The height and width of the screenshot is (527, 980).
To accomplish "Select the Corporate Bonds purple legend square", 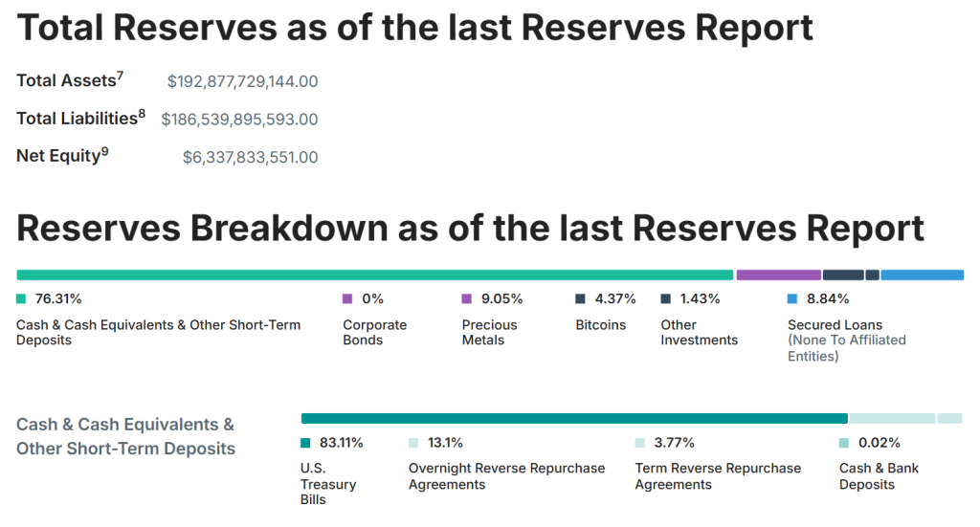I will pos(347,298).
